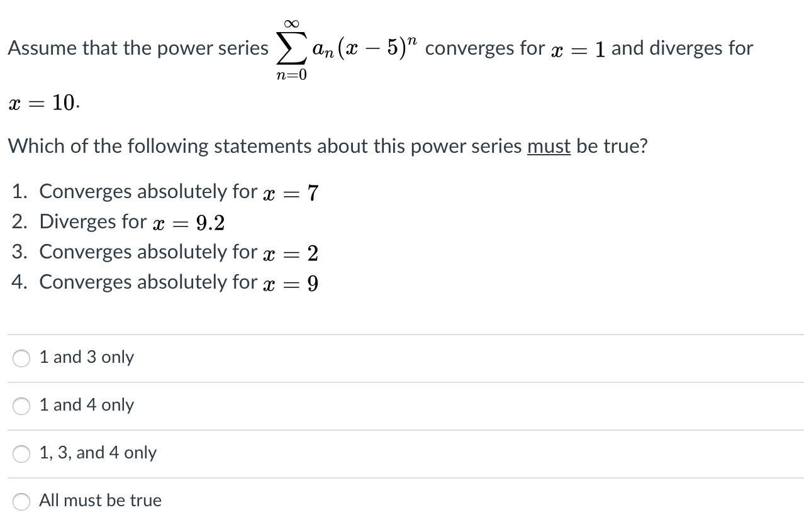Pick the 'All must be true' radio button

[21, 502]
